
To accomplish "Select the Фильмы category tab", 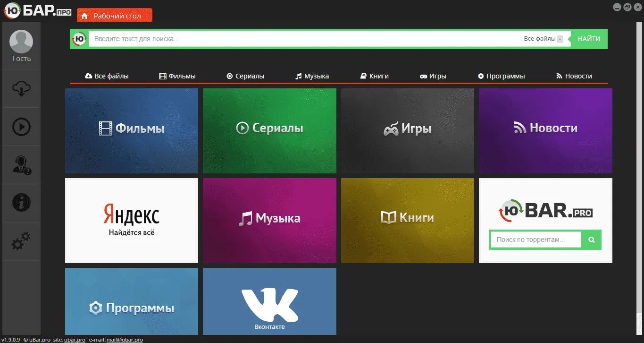I will (x=177, y=76).
